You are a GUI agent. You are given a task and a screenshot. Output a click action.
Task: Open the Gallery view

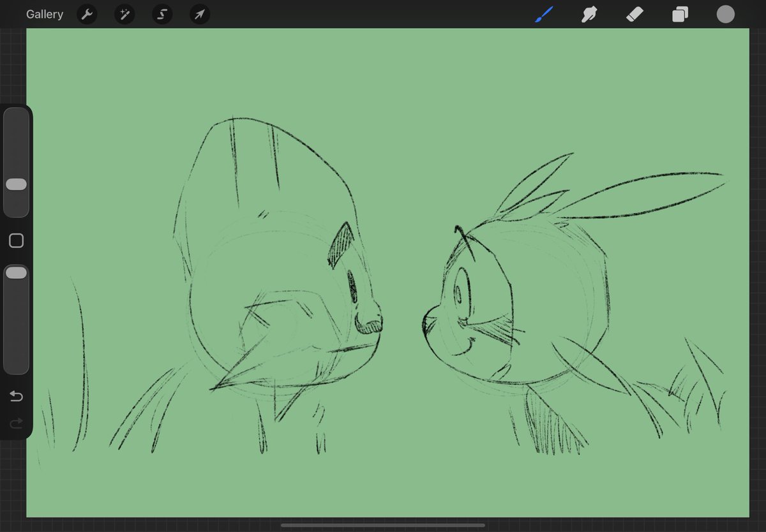tap(45, 14)
